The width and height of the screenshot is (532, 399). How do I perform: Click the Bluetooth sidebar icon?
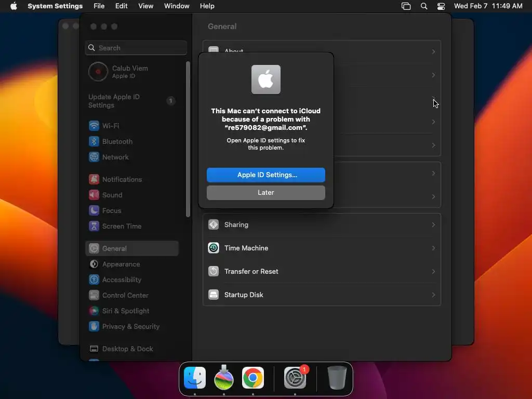[94, 141]
